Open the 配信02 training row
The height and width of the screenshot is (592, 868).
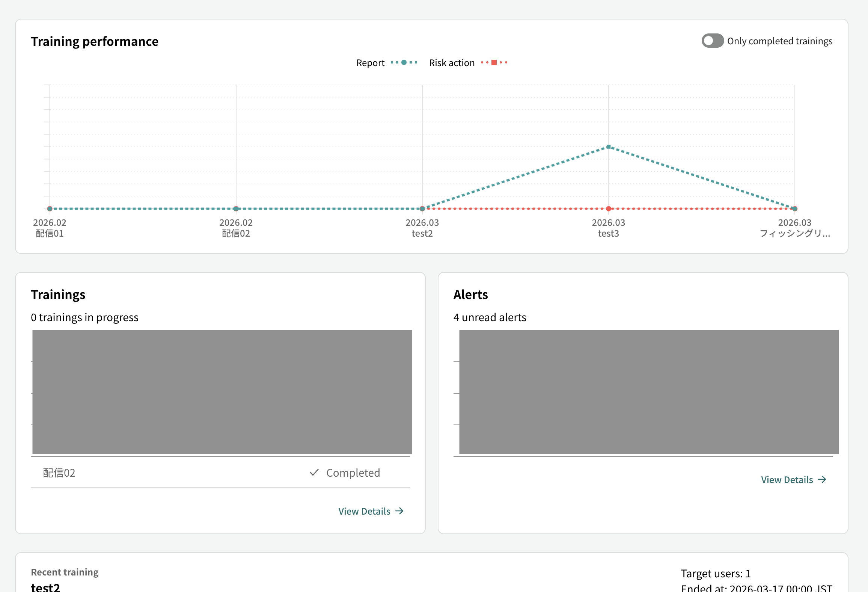[x=220, y=473]
